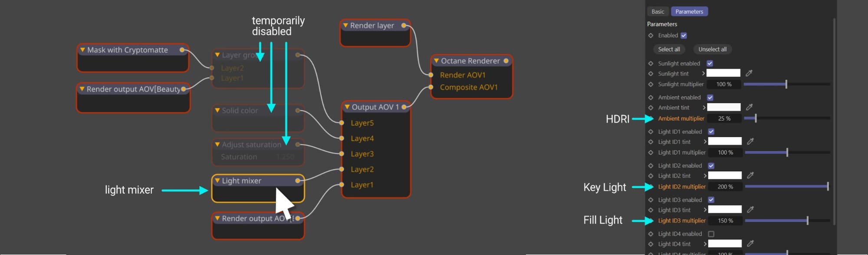Collapse the Render layer node triangle
The height and width of the screenshot is (255, 868).
point(345,26)
